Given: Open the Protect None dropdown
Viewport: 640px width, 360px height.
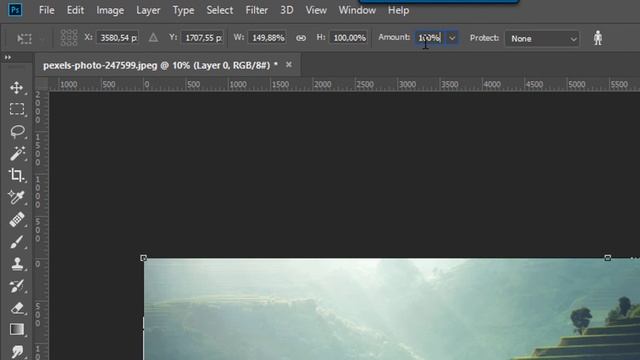Looking at the screenshot, I should pyautogui.click(x=542, y=38).
